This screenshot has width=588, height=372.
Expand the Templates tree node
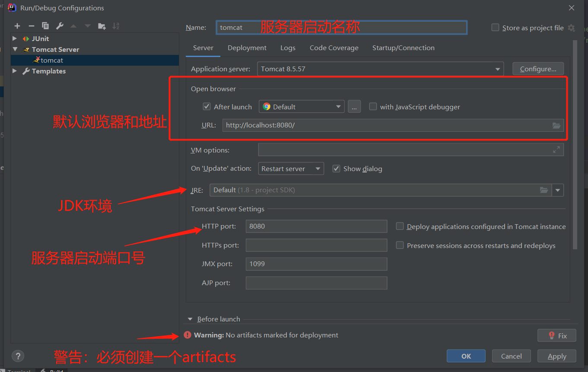[x=15, y=71]
